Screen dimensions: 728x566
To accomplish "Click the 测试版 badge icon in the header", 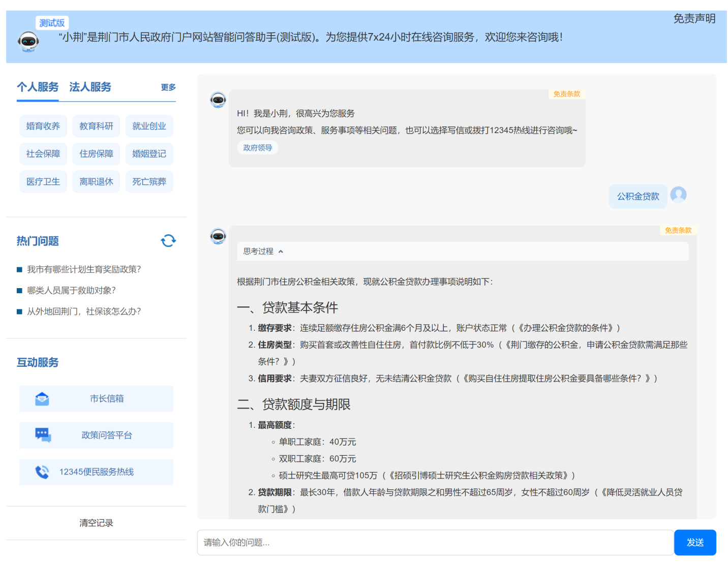I will point(52,22).
